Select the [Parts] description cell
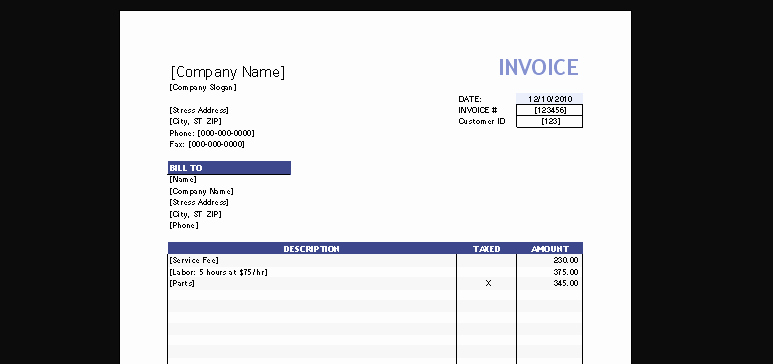773x364 pixels. click(x=312, y=283)
